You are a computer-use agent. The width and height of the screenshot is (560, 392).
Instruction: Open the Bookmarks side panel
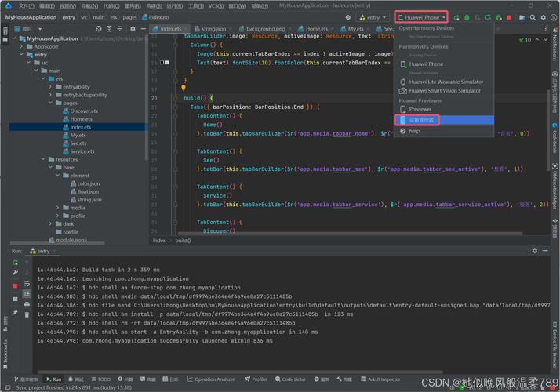click(5, 354)
